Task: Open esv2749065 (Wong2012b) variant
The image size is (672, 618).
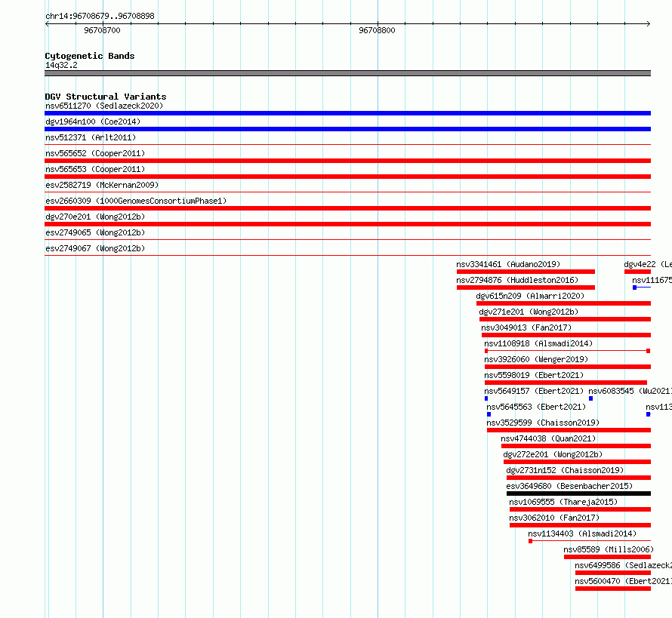Action: click(95, 232)
